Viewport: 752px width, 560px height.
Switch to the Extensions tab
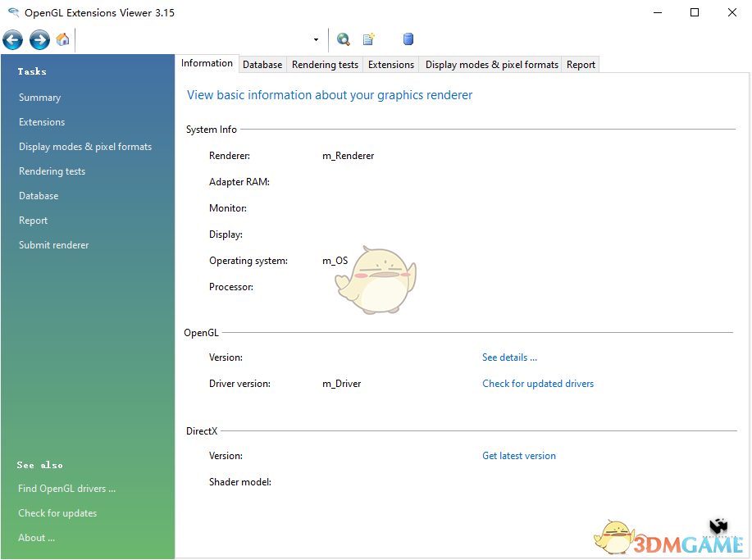(390, 64)
